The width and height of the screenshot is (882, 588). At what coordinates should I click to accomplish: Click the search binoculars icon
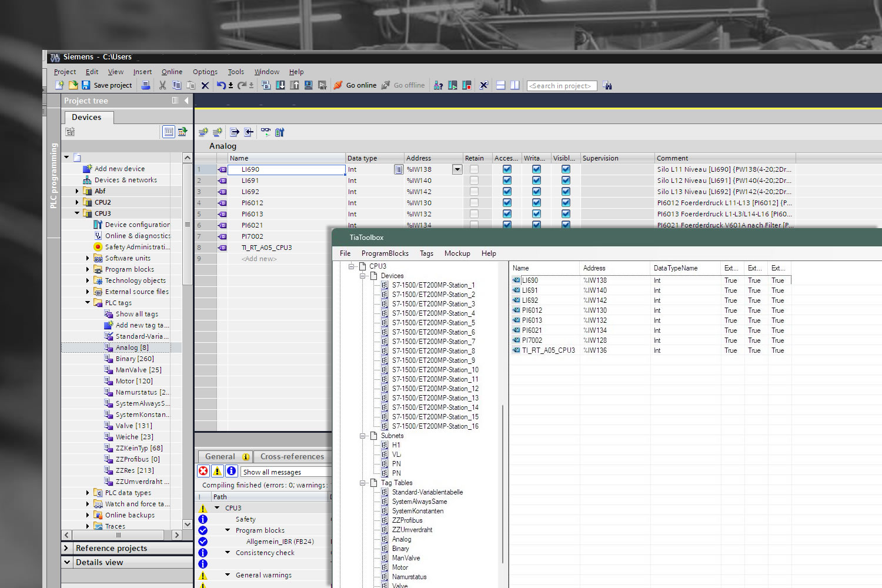pyautogui.click(x=607, y=86)
